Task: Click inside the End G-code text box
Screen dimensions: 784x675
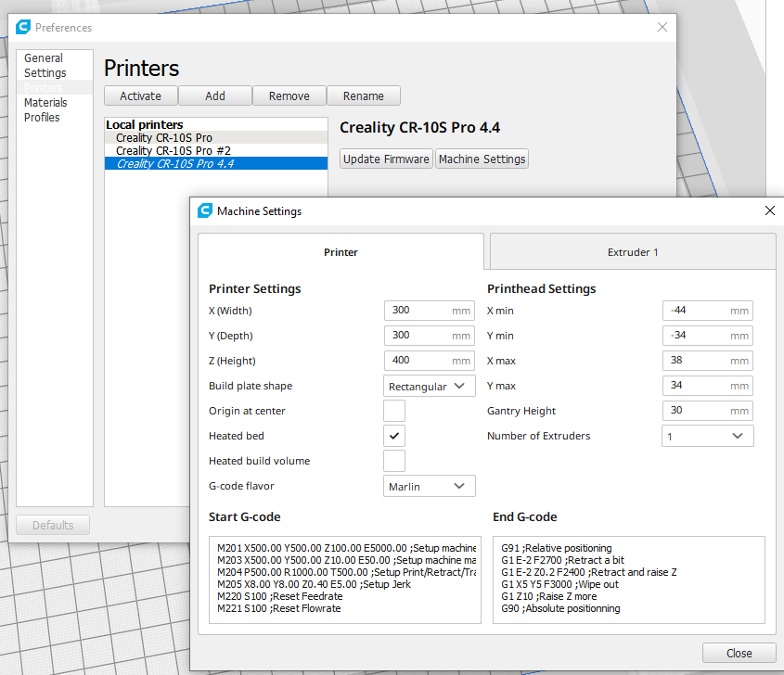Action: [628, 579]
